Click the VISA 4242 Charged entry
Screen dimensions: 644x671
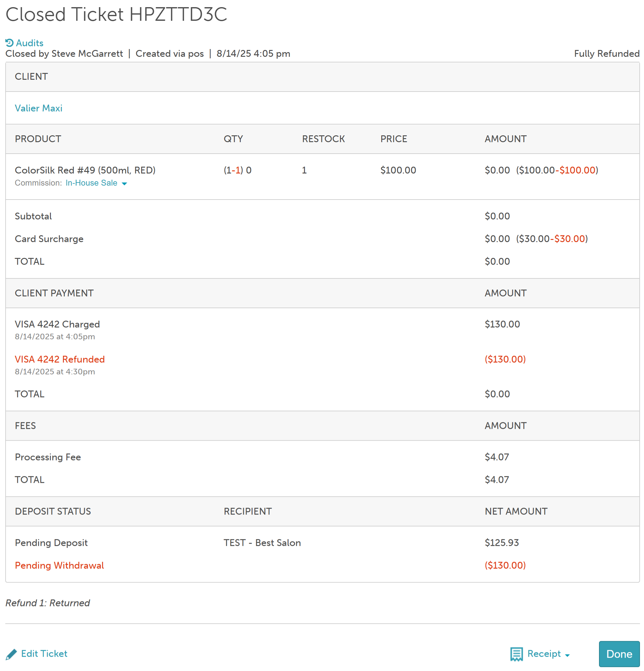point(57,324)
